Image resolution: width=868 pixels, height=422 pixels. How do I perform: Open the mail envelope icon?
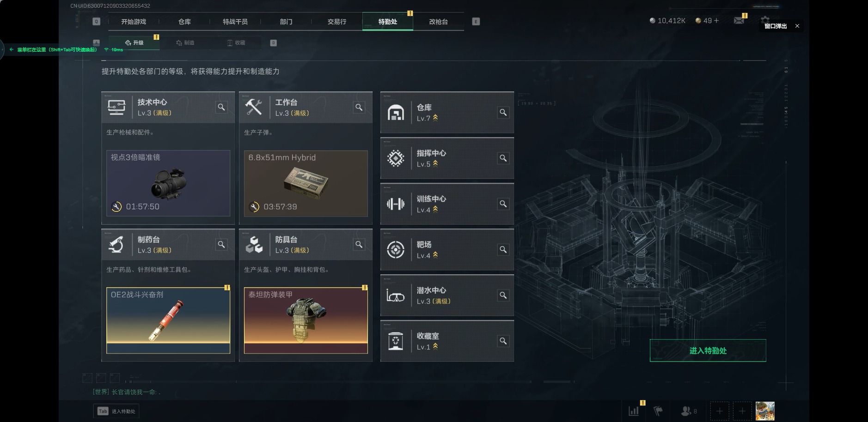click(739, 20)
